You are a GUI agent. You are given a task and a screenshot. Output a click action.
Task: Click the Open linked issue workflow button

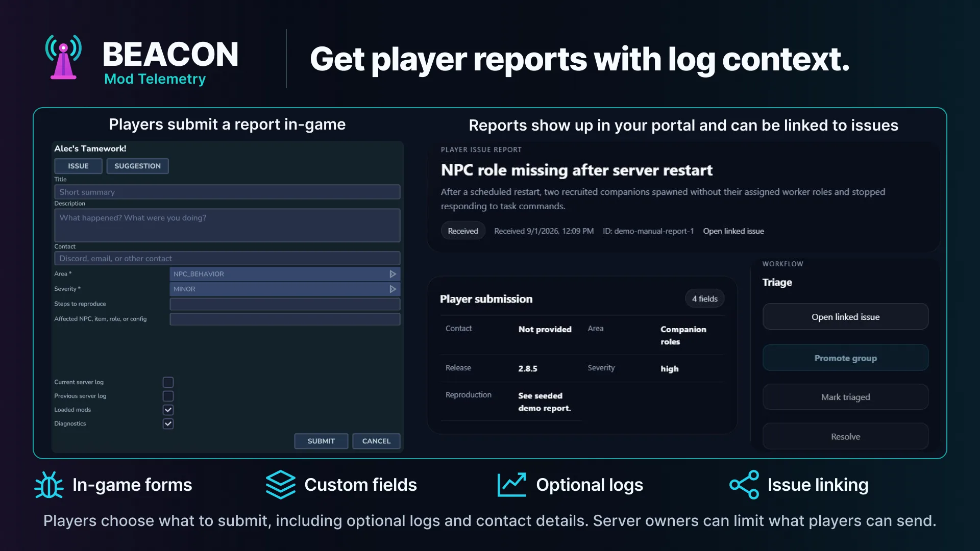pyautogui.click(x=845, y=317)
